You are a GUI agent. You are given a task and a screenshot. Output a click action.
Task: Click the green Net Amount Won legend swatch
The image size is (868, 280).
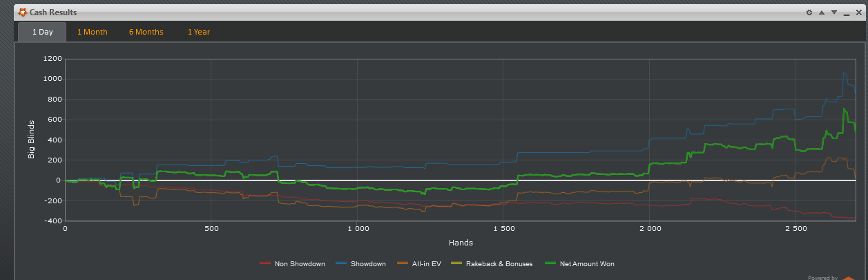550,263
